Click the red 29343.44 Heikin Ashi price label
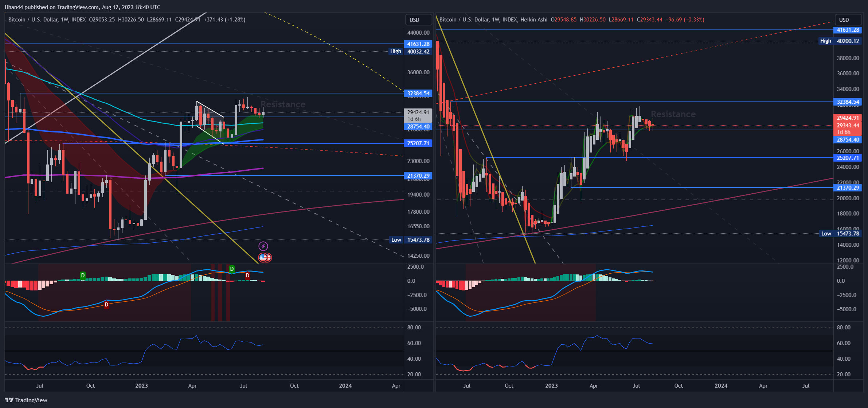868x408 pixels. [848, 126]
